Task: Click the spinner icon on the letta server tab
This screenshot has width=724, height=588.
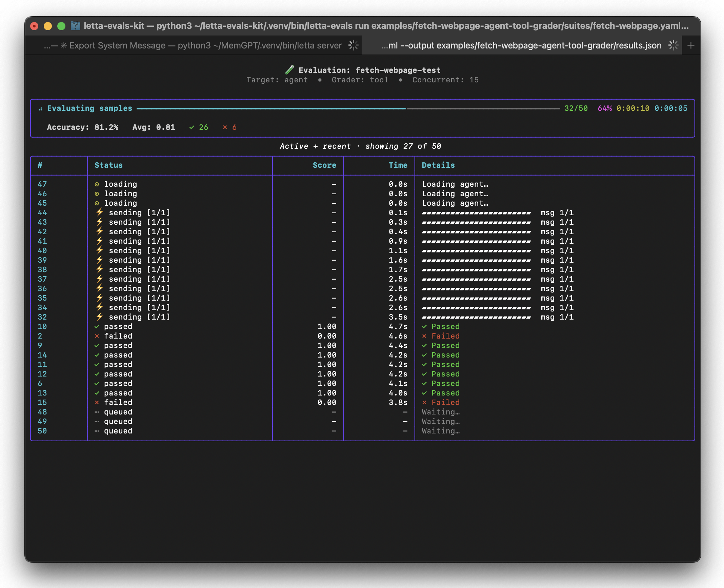Action: [x=353, y=45]
